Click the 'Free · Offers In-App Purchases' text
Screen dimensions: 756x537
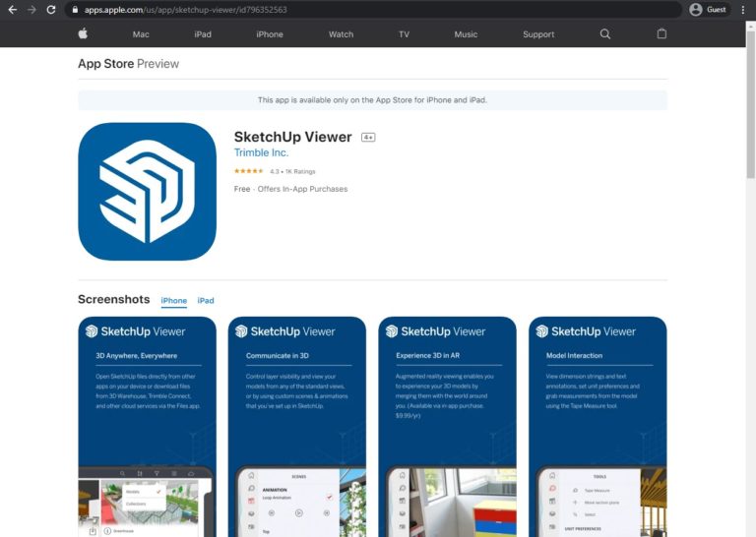(x=290, y=189)
